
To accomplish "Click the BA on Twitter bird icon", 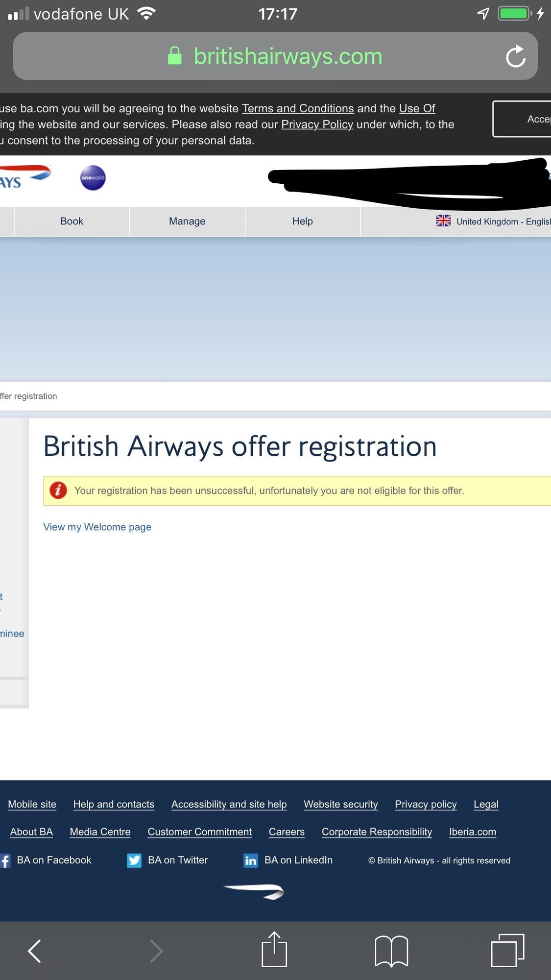I will [x=134, y=860].
